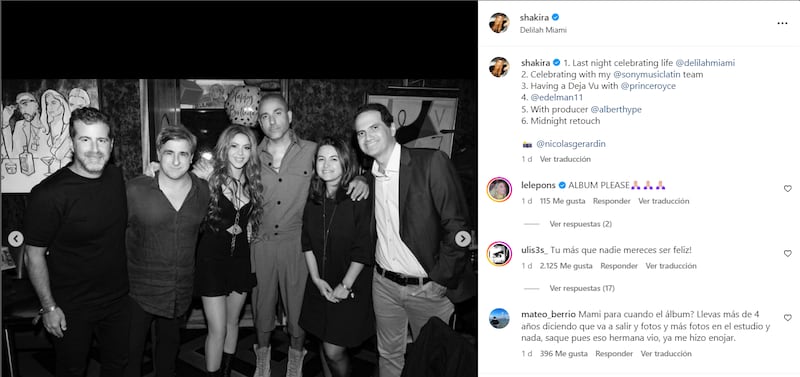800x377 pixels.
Task: Open the @nicolasgerardin photographer mention
Action: pos(571,144)
